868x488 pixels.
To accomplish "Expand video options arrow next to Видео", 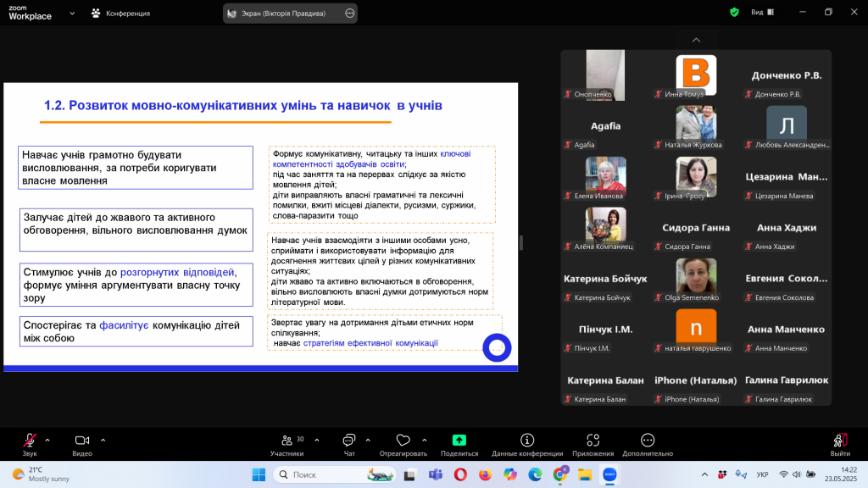I will coord(103,441).
